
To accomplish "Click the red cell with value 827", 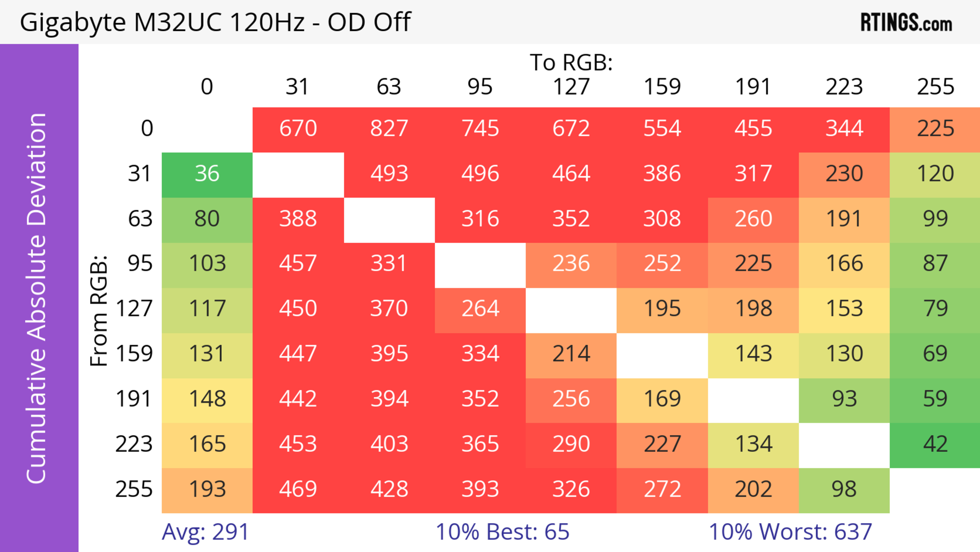I will (x=389, y=129).
